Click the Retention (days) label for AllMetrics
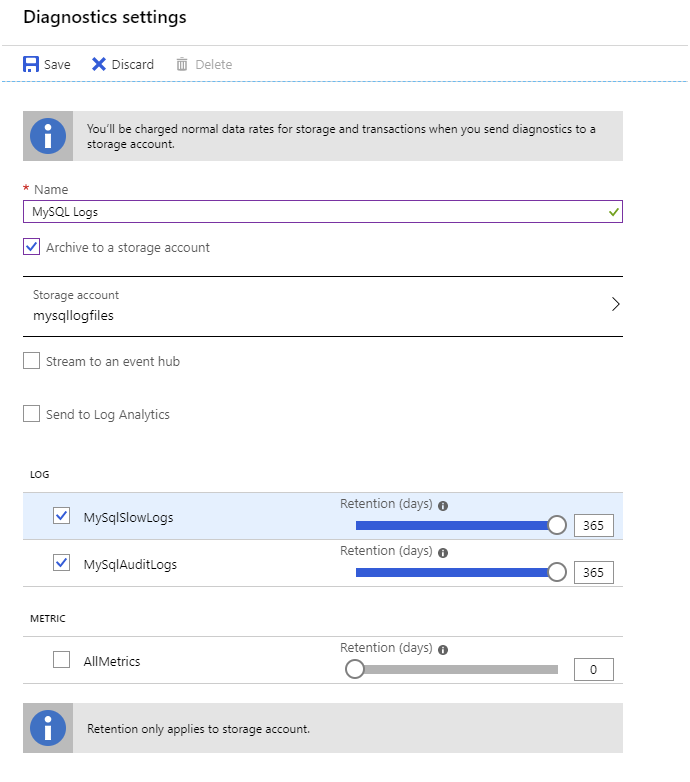Screen dimensions: 690x782 386,647
